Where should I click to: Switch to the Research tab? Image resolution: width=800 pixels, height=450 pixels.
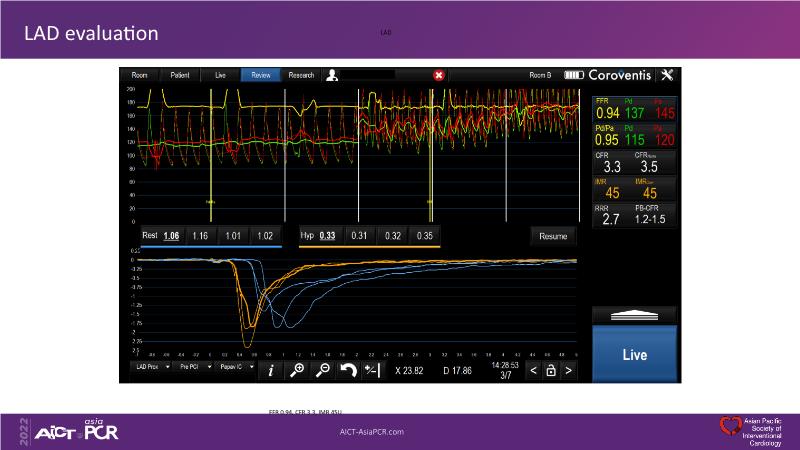tap(301, 75)
